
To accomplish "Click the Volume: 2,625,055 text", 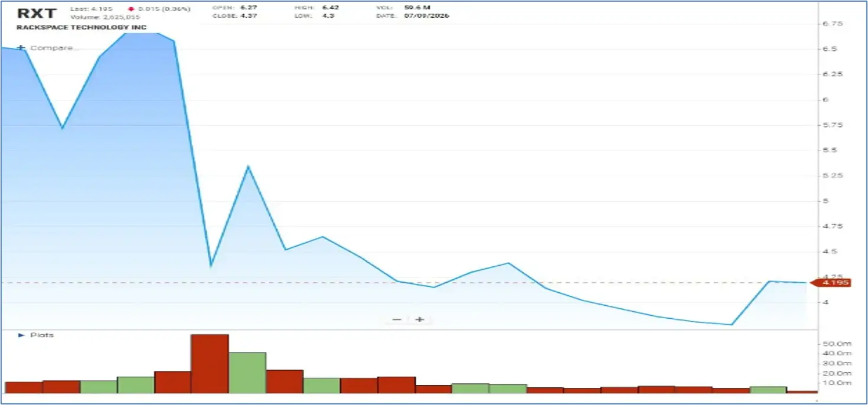I will [105, 17].
